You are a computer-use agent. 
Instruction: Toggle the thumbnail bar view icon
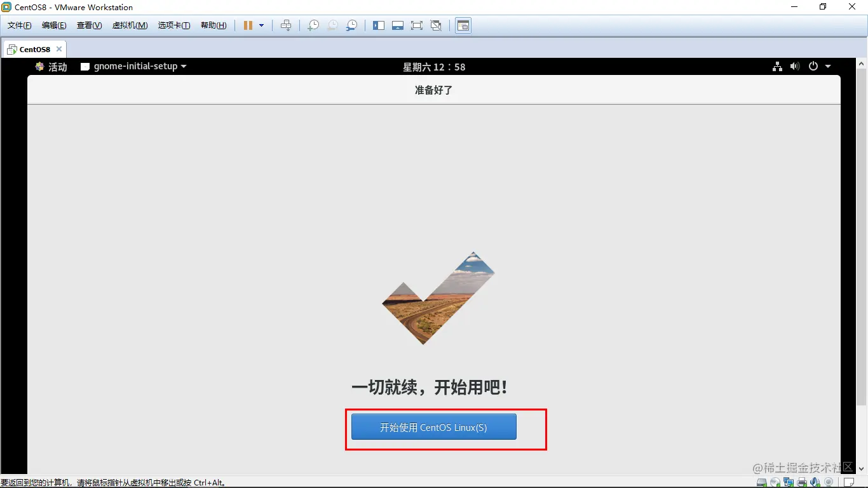[x=398, y=25]
